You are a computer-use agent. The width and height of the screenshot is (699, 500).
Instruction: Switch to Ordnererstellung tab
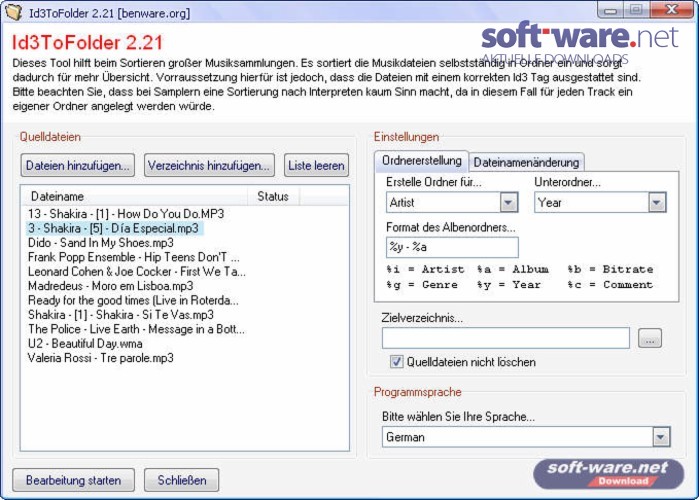click(x=421, y=161)
